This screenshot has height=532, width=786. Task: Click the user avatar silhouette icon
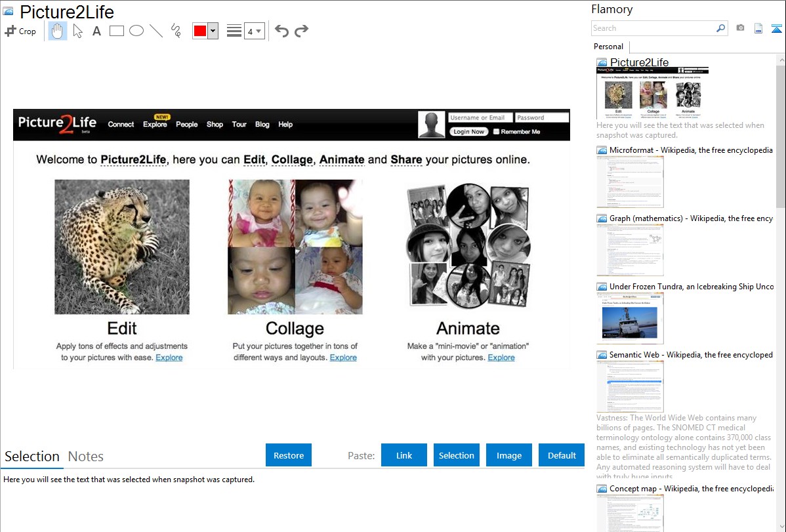click(x=432, y=125)
